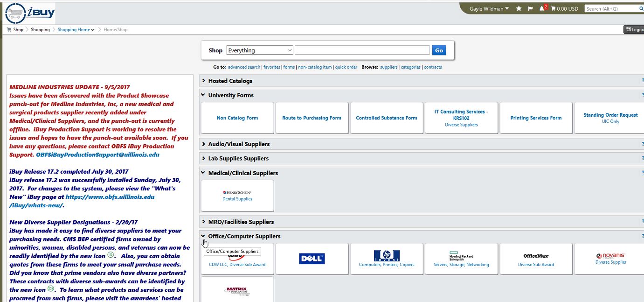This screenshot has height=302, width=644.
Task: Open the Route to Purchasing Form
Action: [312, 118]
